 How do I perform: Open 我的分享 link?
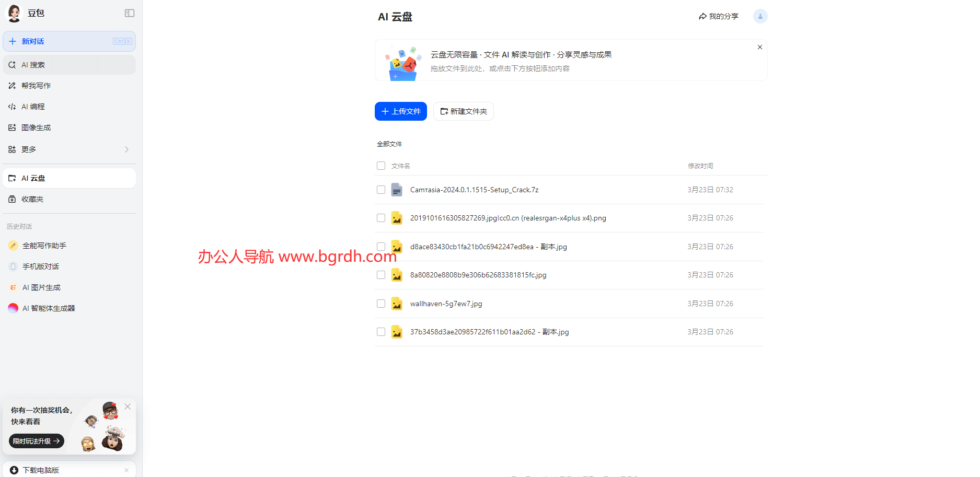719,16
